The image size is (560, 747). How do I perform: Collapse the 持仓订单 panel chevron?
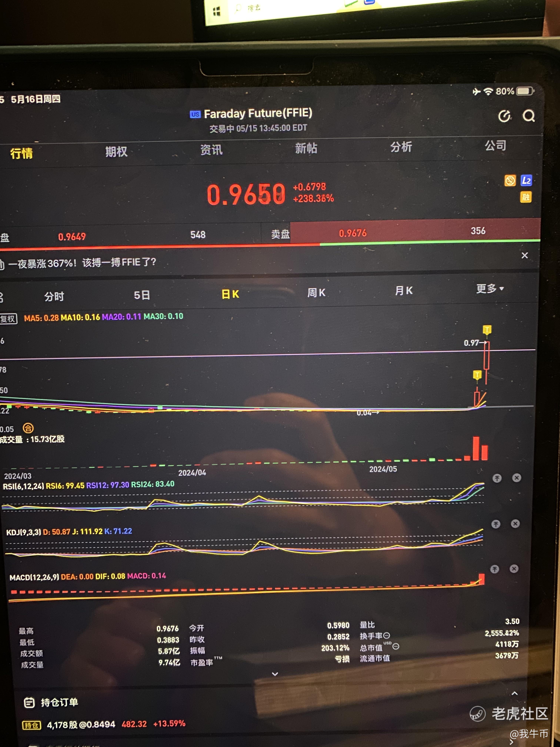pyautogui.click(x=514, y=693)
